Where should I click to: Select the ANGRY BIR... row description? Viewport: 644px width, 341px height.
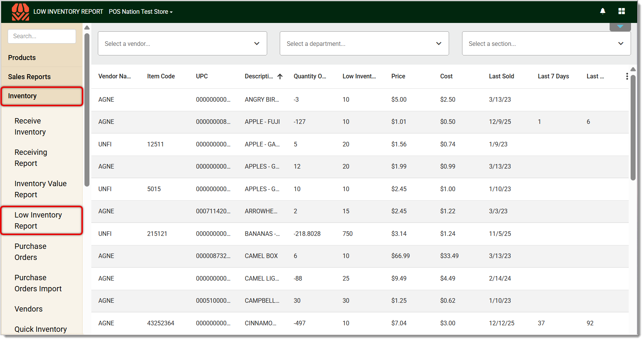(x=262, y=100)
